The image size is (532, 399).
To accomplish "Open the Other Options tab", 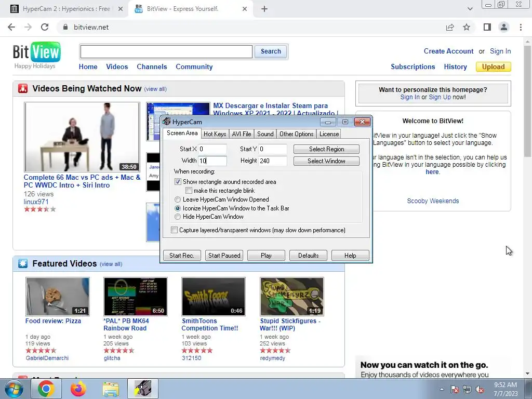I will point(297,134).
